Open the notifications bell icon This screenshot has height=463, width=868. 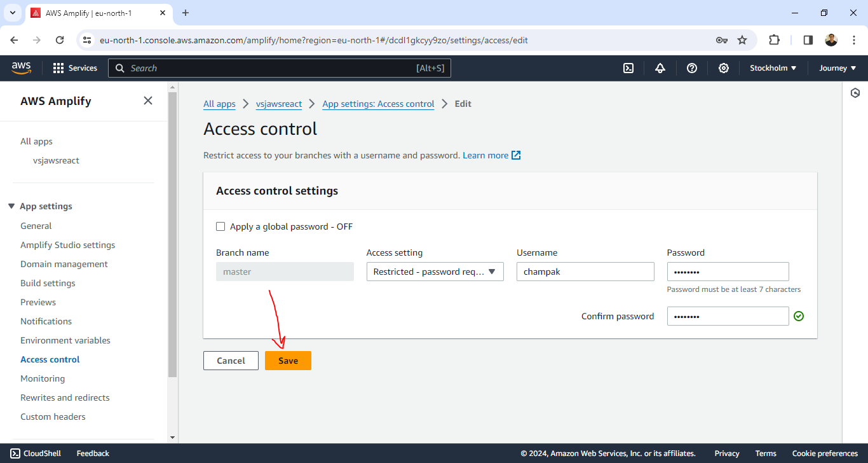660,68
